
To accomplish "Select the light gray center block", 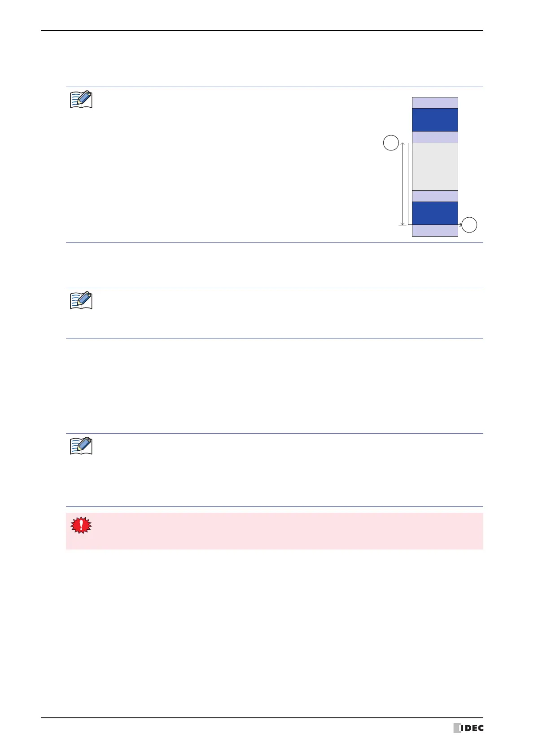I will (435, 167).
